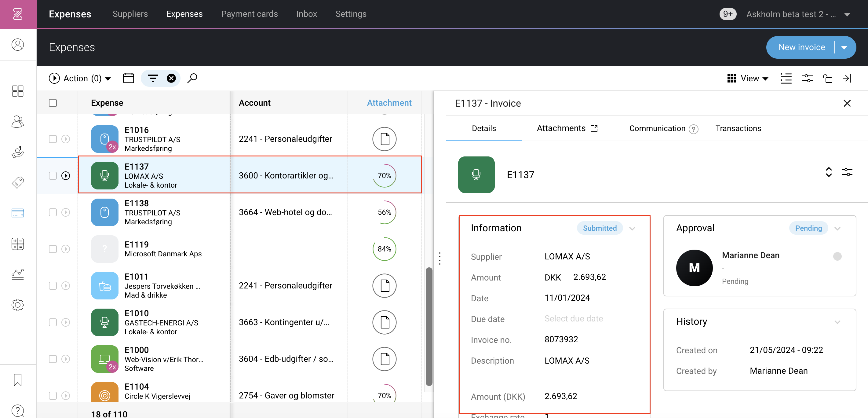Open the user profile sidebar icon
Image resolution: width=868 pixels, height=418 pixels.
pyautogui.click(x=17, y=45)
